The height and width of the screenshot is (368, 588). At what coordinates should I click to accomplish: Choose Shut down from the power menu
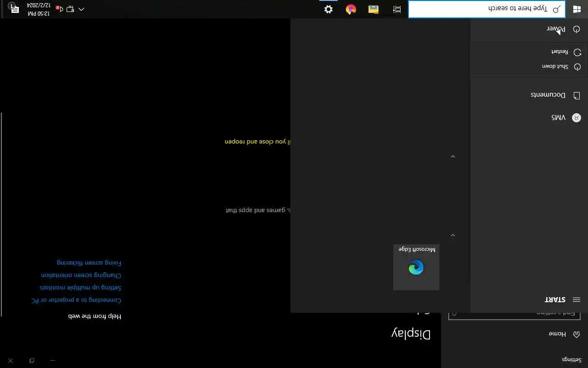point(529,67)
